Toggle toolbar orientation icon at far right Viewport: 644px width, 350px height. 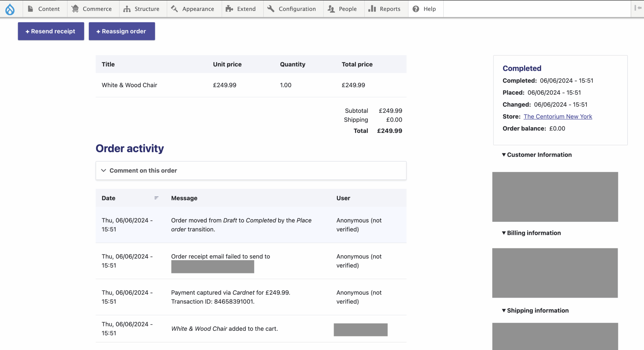[638, 8]
